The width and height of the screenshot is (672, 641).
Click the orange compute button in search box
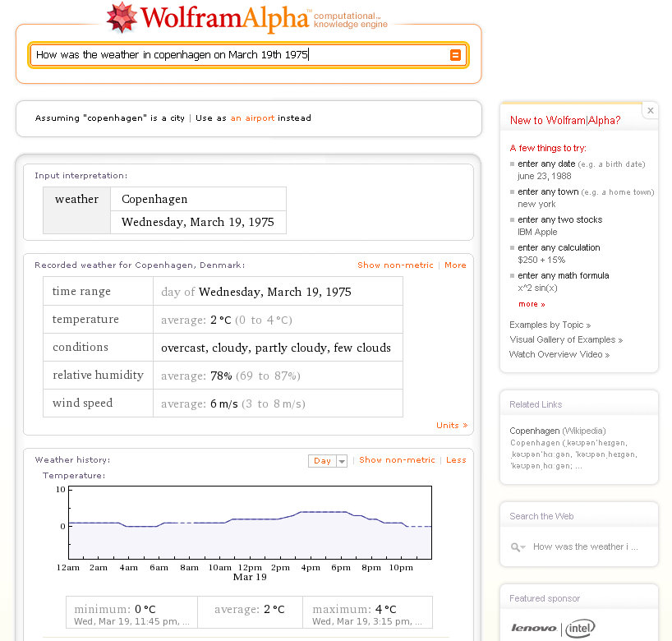tap(455, 55)
